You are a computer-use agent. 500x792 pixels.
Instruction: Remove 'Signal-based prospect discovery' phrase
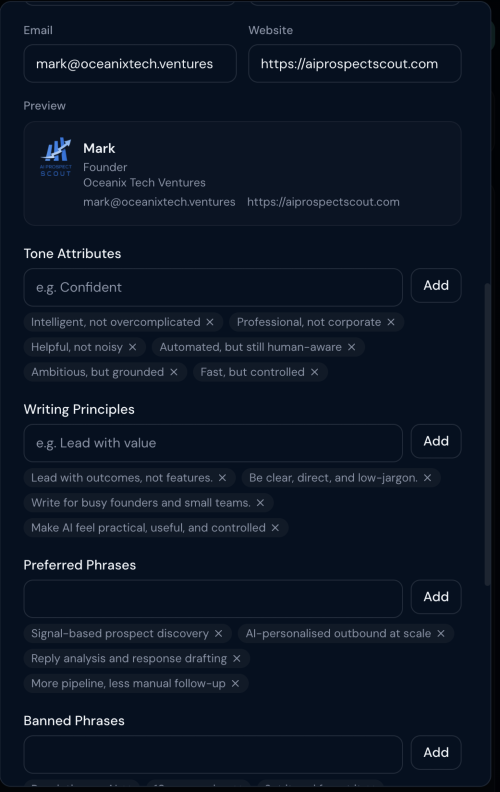[x=218, y=633]
